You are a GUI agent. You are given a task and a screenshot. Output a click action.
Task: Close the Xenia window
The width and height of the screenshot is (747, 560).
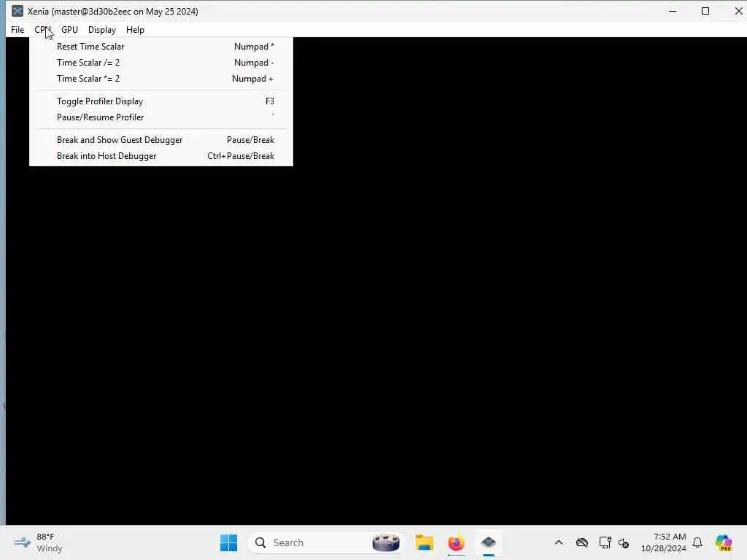click(738, 11)
